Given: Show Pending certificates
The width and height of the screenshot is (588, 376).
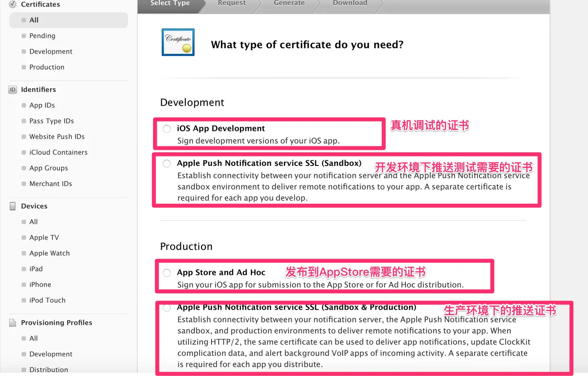Looking at the screenshot, I should point(42,36).
